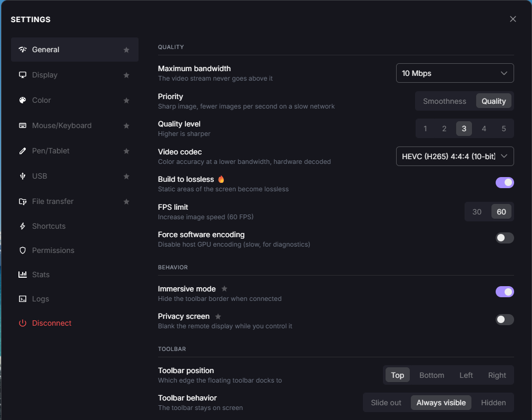The height and width of the screenshot is (420, 532).
Task: Toggle the star next to Mouse/Keyboard
Action: click(x=126, y=125)
